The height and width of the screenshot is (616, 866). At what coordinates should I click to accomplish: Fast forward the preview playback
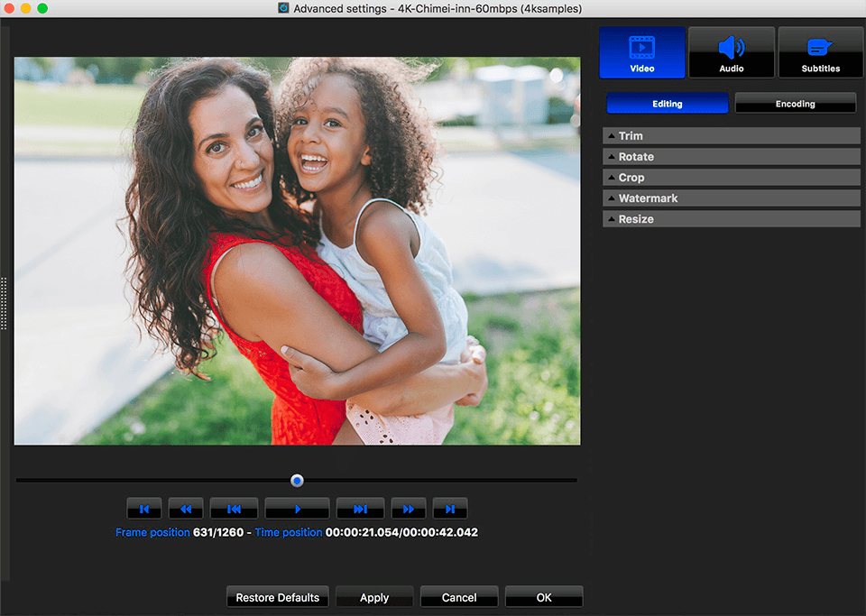tap(409, 508)
